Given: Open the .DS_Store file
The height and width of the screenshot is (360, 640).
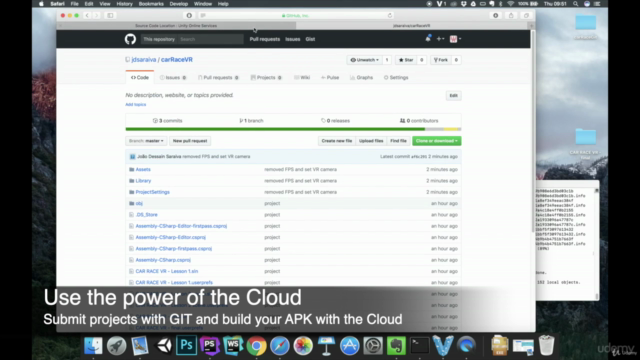Looking at the screenshot, I should pyautogui.click(x=147, y=215).
